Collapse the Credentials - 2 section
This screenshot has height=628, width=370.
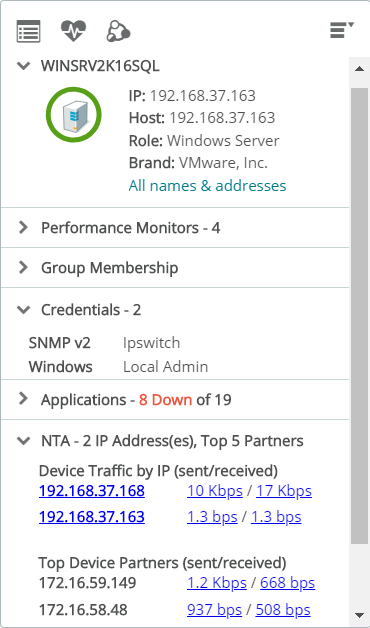(24, 310)
